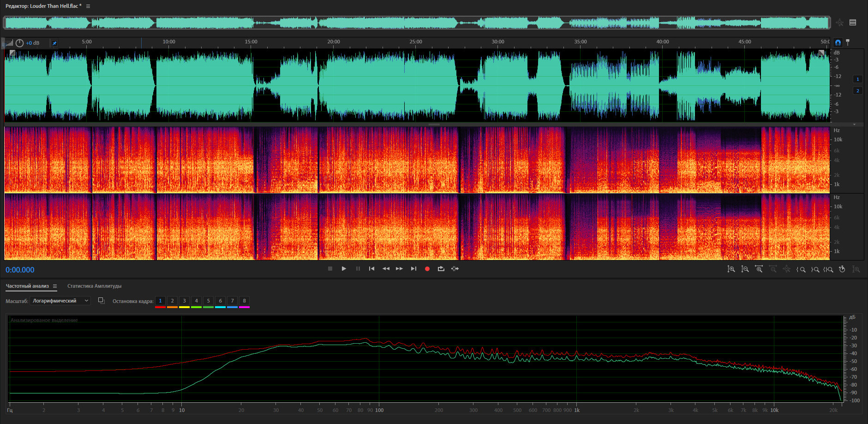Click the waveform overview navigator bar
This screenshot has width=868, height=424.
[417, 23]
